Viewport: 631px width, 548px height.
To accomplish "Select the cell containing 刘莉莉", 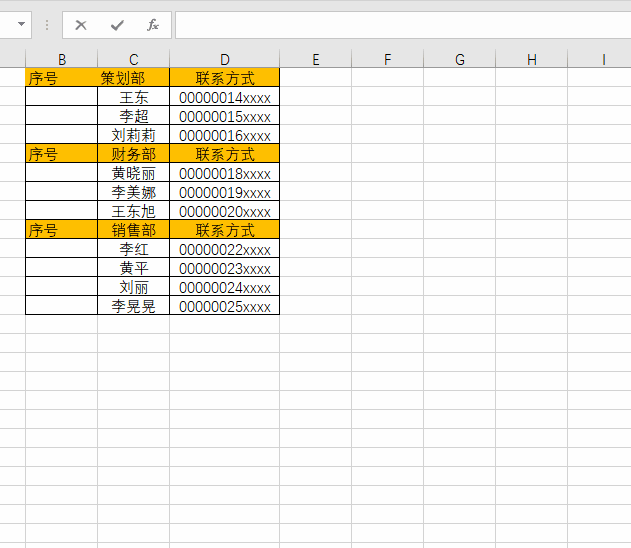I will [x=134, y=134].
